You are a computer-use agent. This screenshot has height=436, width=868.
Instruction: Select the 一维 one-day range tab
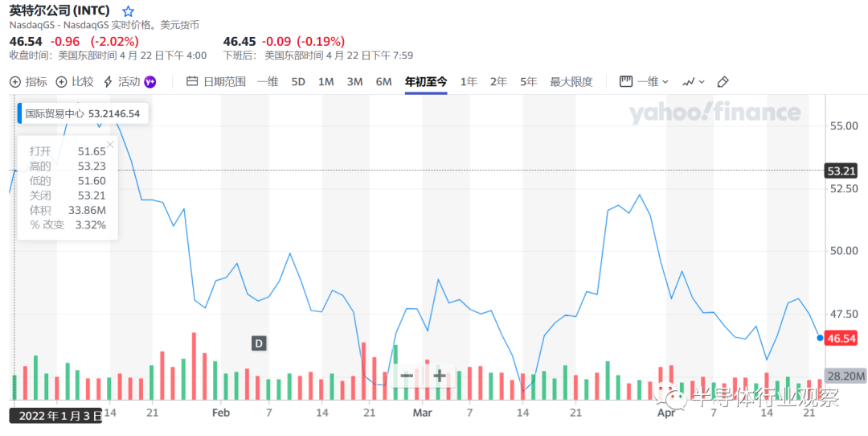[x=268, y=82]
